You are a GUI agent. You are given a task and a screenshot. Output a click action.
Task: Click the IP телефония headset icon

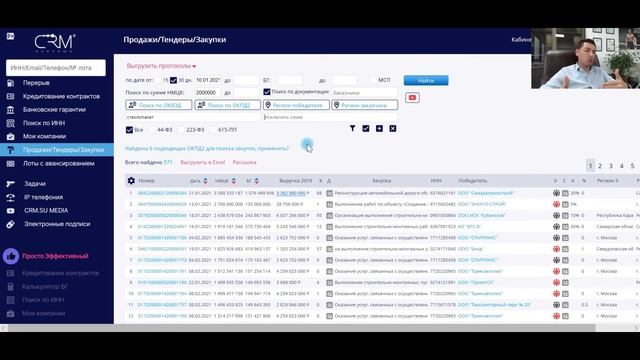pyautogui.click(x=11, y=198)
